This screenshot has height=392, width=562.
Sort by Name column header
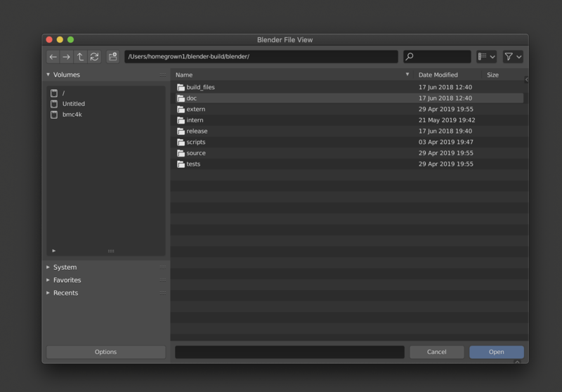(x=184, y=75)
